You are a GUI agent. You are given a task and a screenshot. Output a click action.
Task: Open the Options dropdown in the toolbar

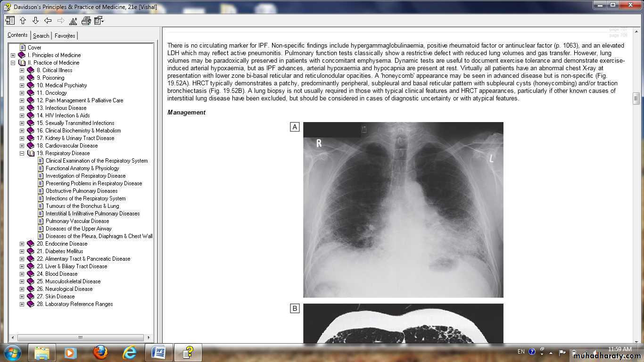click(99, 21)
